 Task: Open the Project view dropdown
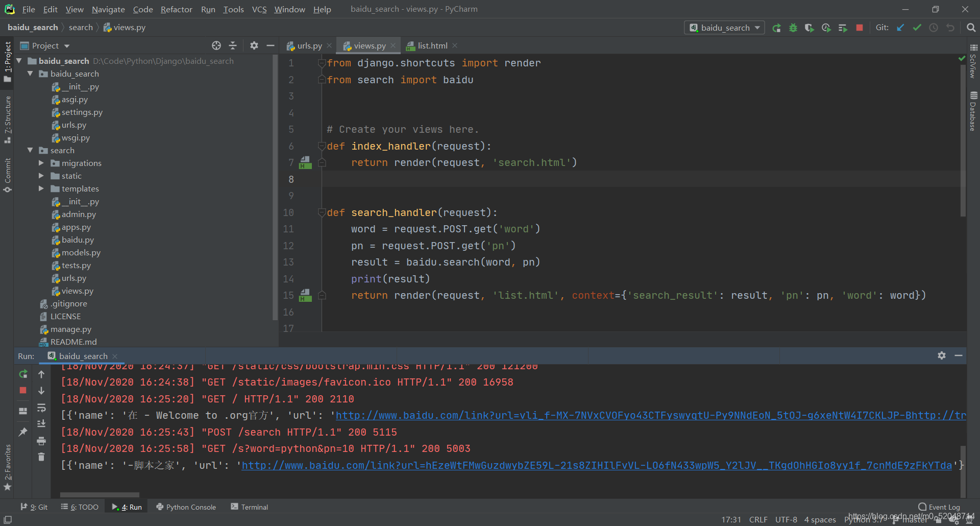tap(45, 45)
